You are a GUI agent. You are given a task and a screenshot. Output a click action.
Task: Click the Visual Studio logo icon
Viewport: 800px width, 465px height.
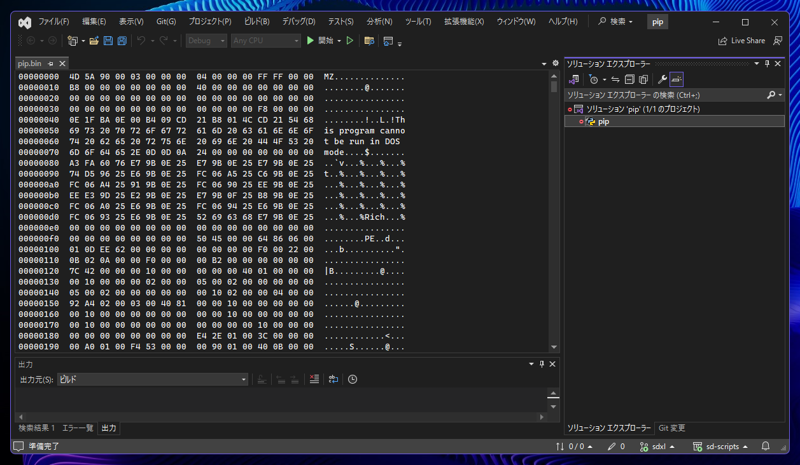(x=24, y=22)
